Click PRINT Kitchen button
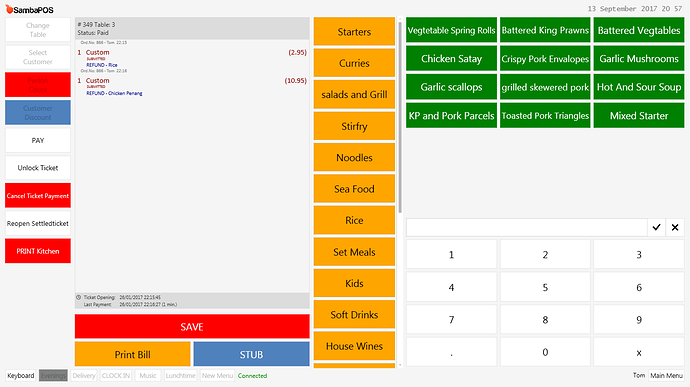Viewport: 690px width, 387px height. point(38,251)
